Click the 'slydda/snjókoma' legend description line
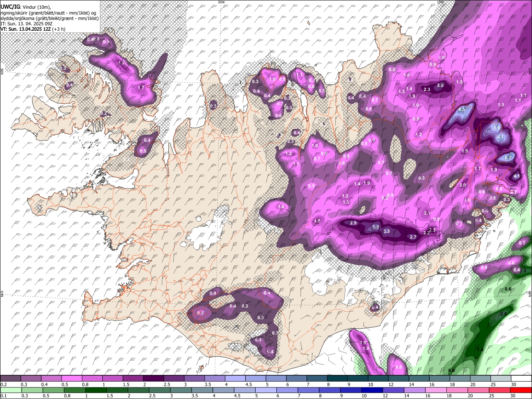Viewport: 532px width, 399px height. click(x=49, y=18)
